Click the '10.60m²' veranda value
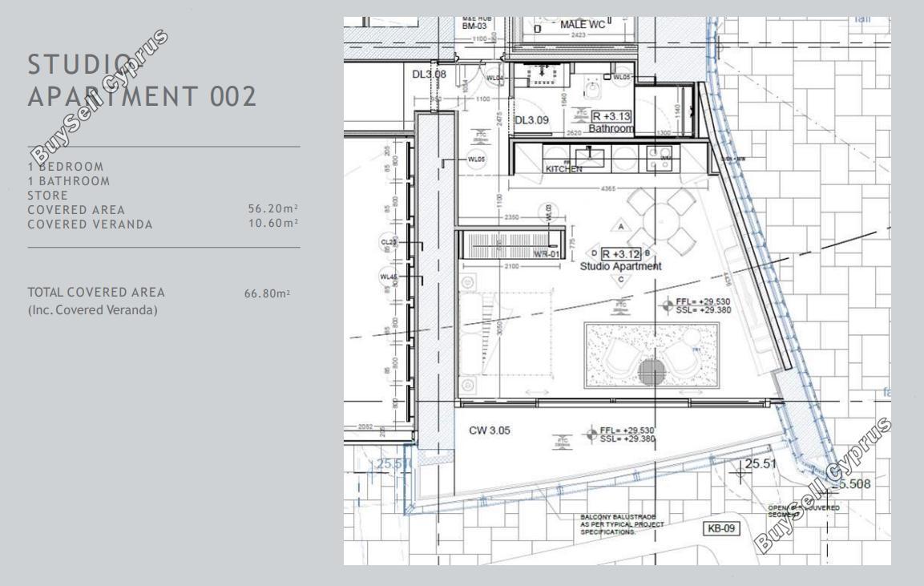The width and height of the screenshot is (924, 586). (272, 223)
